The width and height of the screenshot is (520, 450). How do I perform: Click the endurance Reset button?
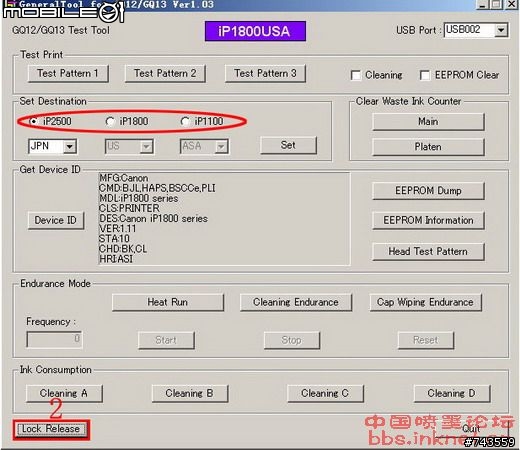click(x=426, y=340)
